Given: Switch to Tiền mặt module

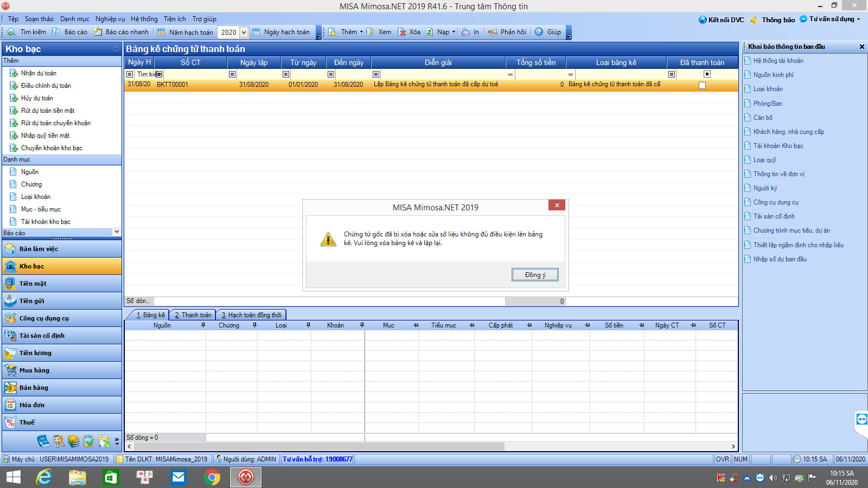Looking at the screenshot, I should 62,284.
